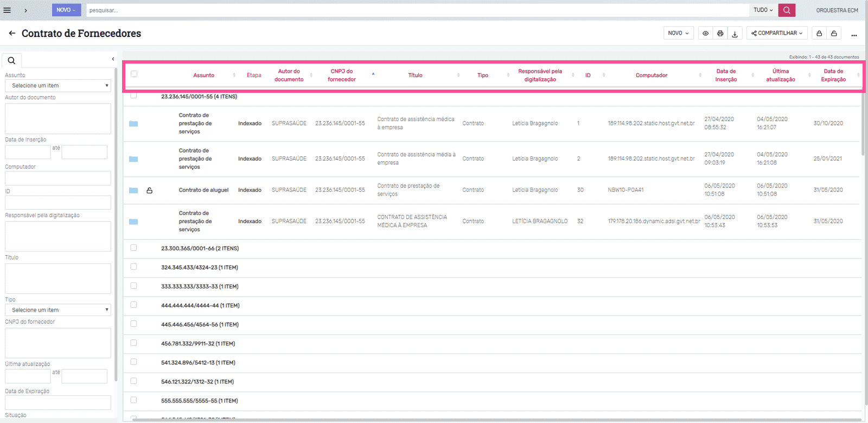Print with the printer icon
The width and height of the screenshot is (868, 423).
tap(720, 33)
